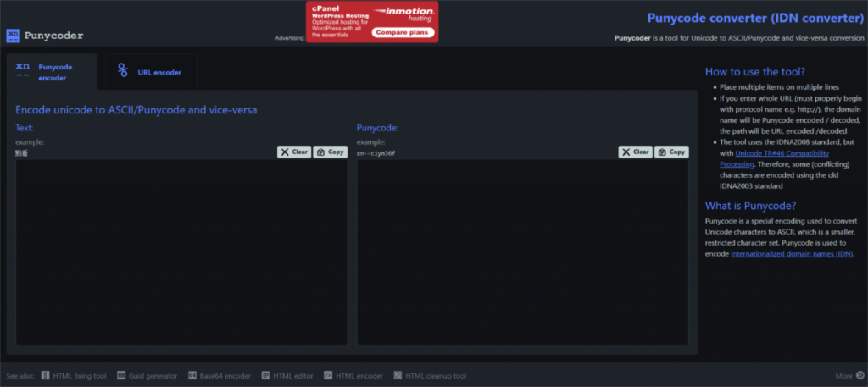Viewport: 868px width, 387px height.
Task: Click inside the Text input area
Action: click(181, 252)
